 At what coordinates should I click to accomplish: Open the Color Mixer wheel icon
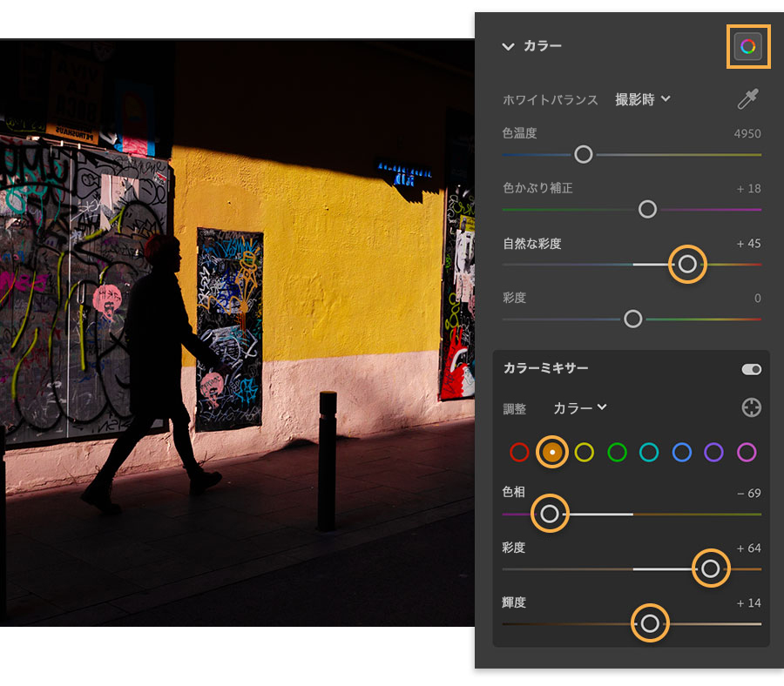click(x=748, y=46)
